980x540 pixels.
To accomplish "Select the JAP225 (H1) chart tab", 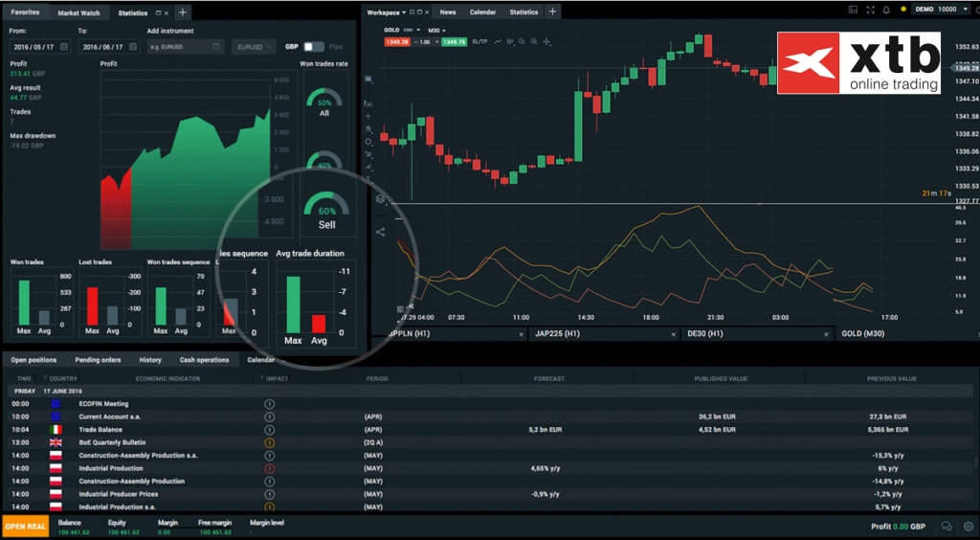I will pyautogui.click(x=604, y=334).
